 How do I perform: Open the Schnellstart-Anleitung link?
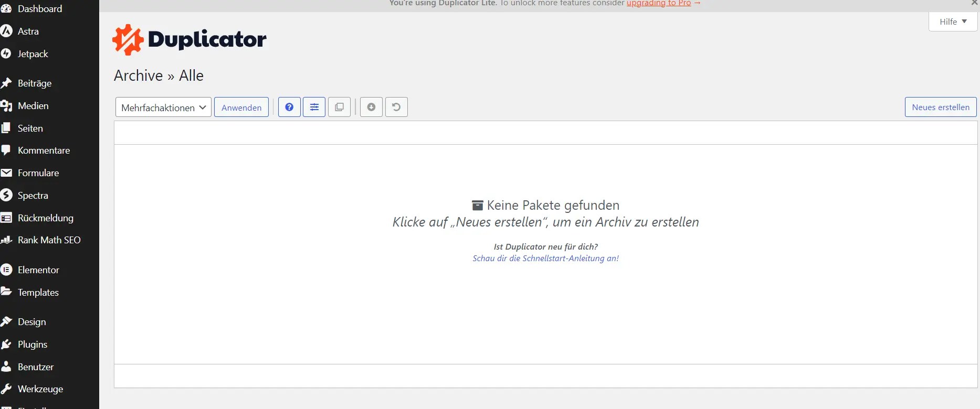546,258
